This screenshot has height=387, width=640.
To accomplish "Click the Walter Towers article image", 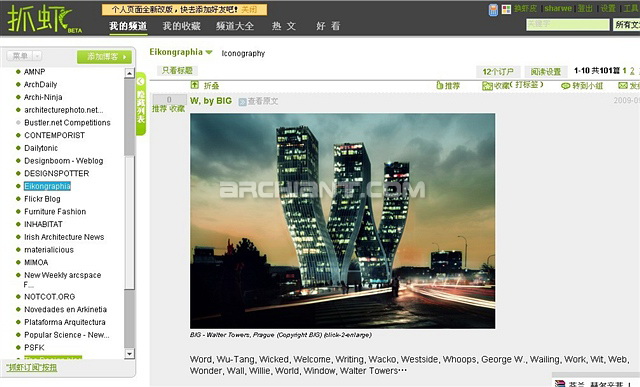I will point(342,221).
